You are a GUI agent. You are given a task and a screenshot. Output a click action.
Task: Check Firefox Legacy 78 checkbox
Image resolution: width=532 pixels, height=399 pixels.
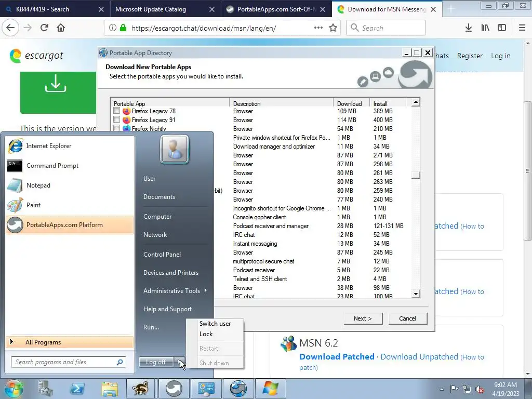click(117, 111)
